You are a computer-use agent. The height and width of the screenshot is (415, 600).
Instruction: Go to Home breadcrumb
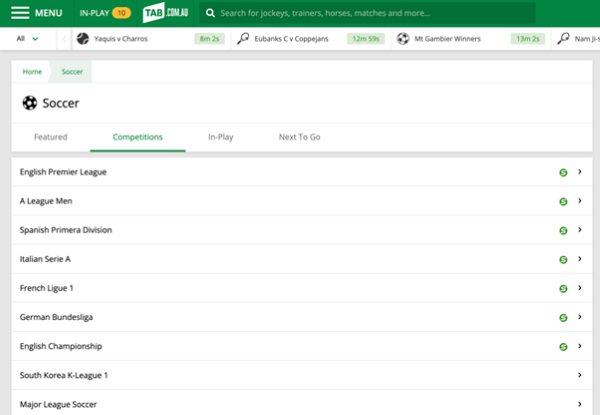tap(32, 72)
